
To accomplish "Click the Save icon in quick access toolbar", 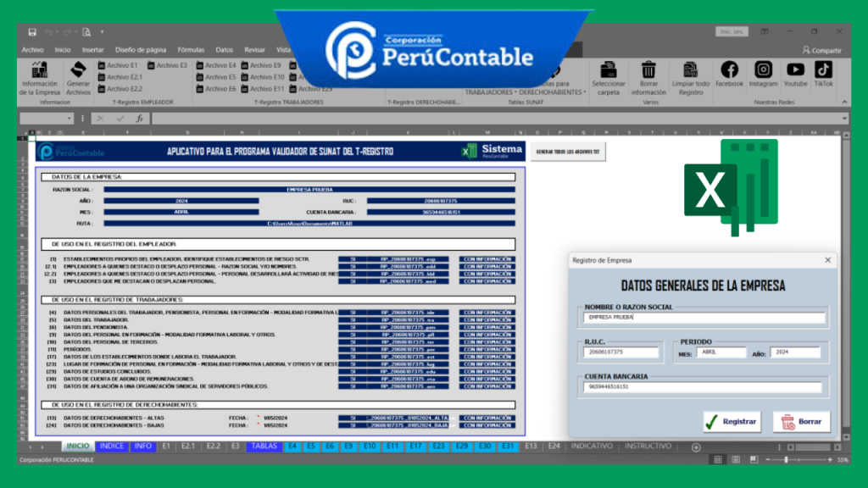I will [32, 32].
